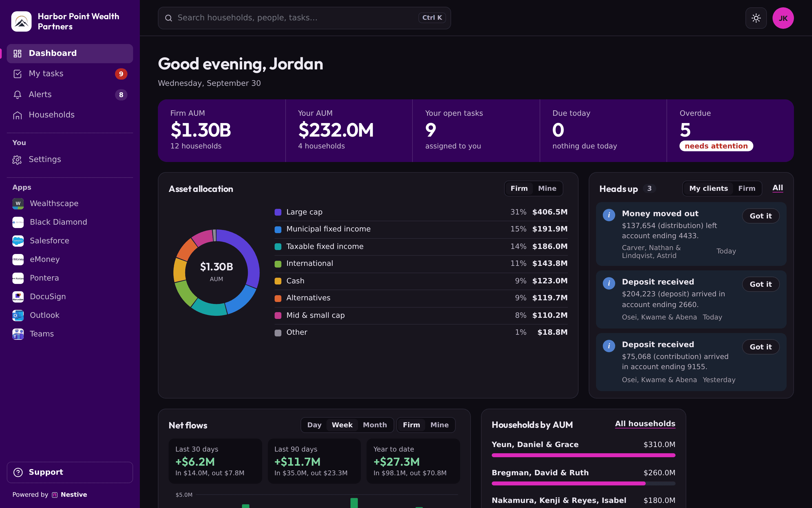The width and height of the screenshot is (812, 508).
Task: Click Got it on $75,068 contribution
Action: [x=761, y=347]
